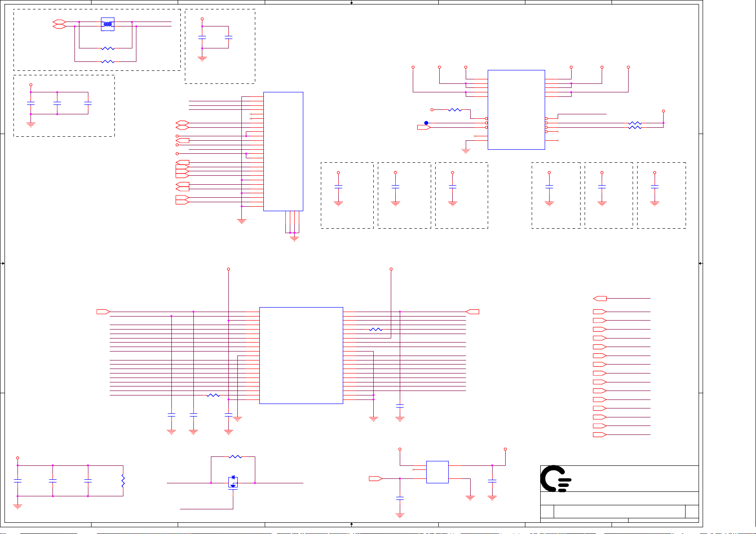The height and width of the screenshot is (534, 756).
Task: Click the port right of the wide IC
Action: pos(472,312)
